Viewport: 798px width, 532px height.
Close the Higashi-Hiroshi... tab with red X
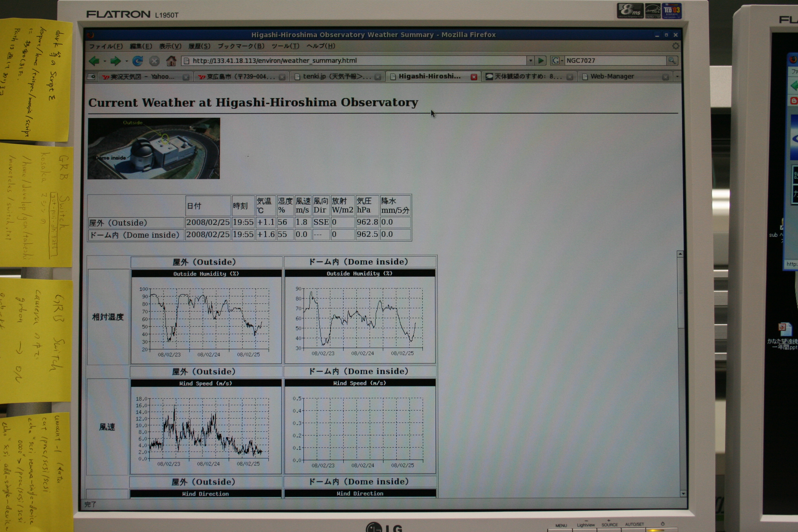474,77
